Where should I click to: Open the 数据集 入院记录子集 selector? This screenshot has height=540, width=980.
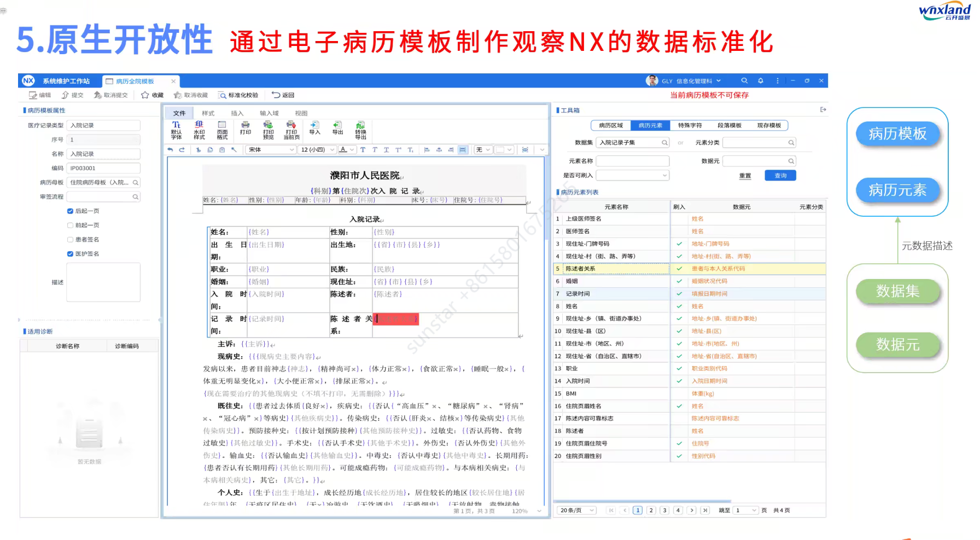point(633,143)
